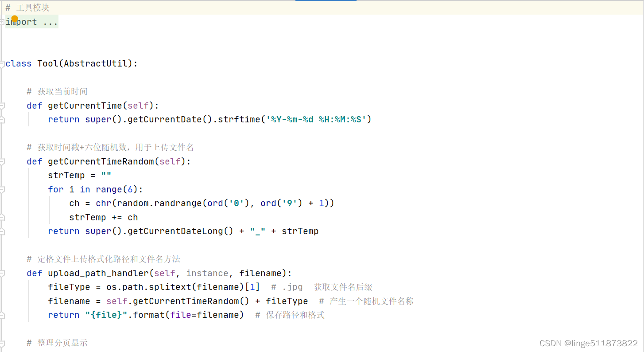Click 'format(file=filename)' call
644x352 pixels.
tap(189, 315)
